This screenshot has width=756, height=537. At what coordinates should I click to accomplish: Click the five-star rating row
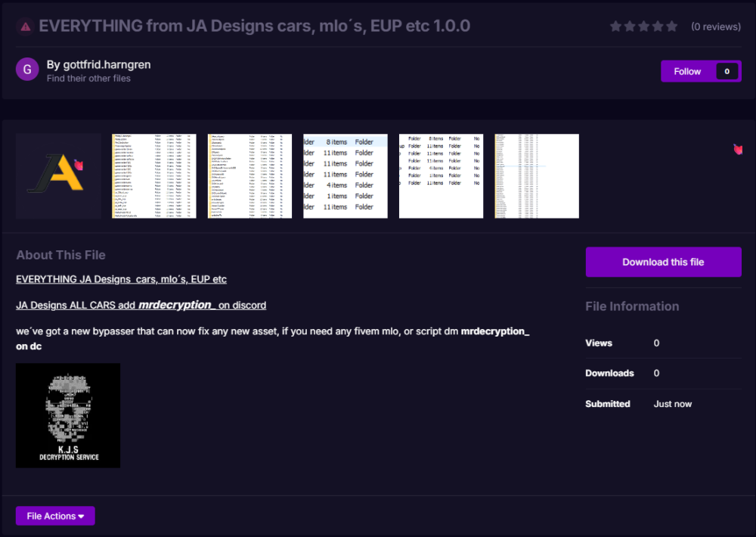[643, 26]
